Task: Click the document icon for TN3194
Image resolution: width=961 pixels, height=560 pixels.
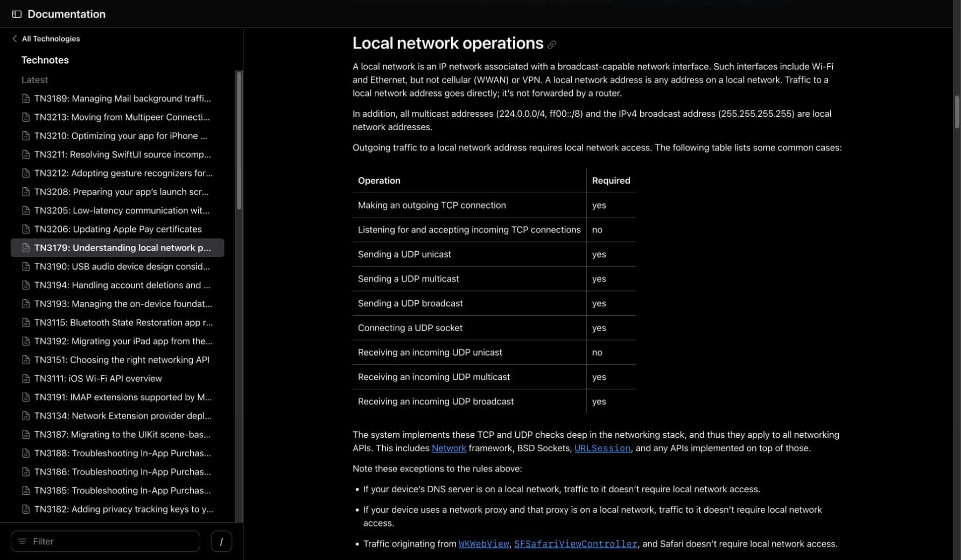Action: tap(25, 285)
